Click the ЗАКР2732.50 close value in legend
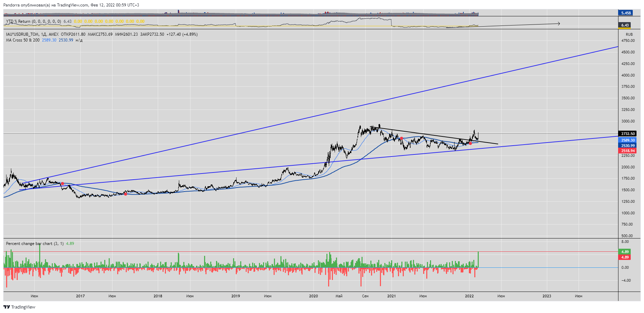This screenshot has width=644, height=313. point(152,34)
